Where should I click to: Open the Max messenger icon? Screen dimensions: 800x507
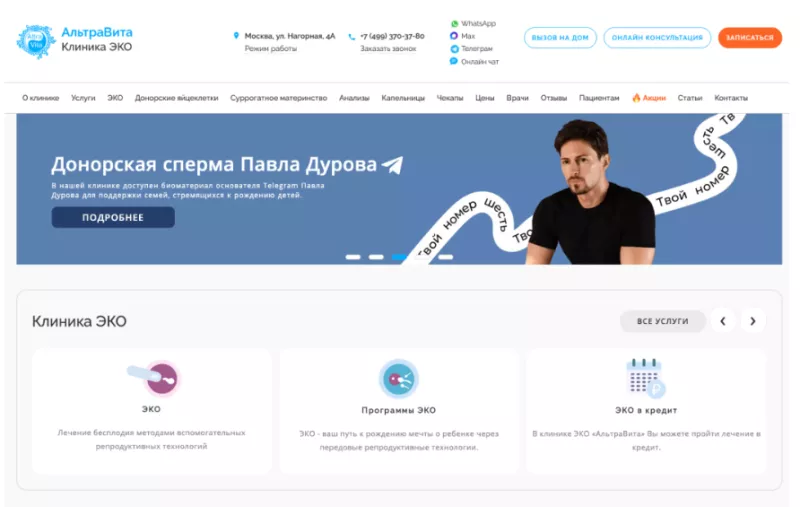[x=454, y=36]
